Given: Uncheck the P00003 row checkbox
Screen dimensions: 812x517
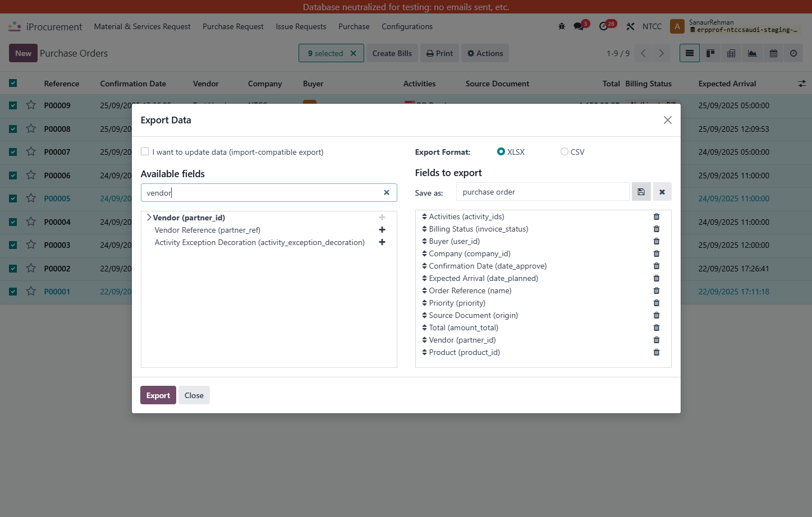Looking at the screenshot, I should [x=13, y=245].
